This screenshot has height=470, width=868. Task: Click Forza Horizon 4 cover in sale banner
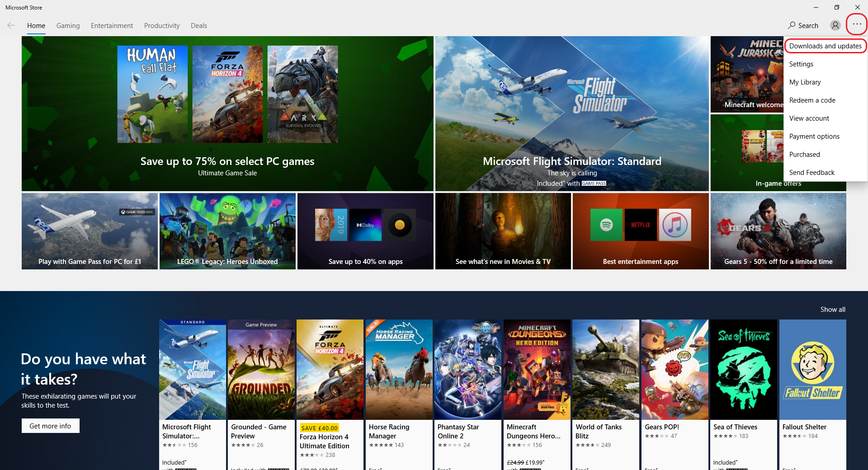click(227, 94)
